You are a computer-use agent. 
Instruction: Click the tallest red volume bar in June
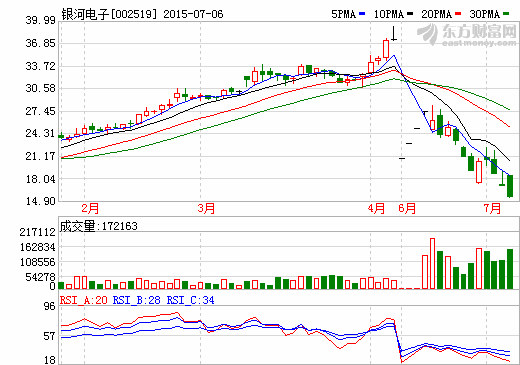click(x=433, y=263)
